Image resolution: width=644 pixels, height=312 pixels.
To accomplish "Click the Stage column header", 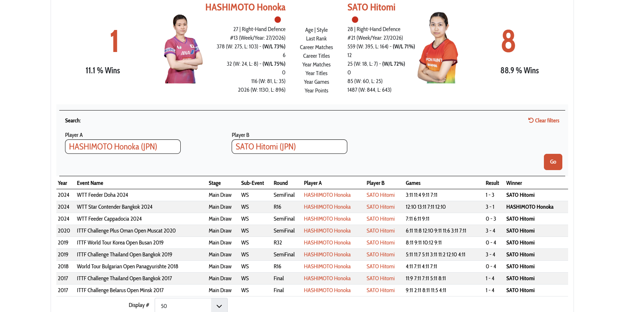I will 215,183.
